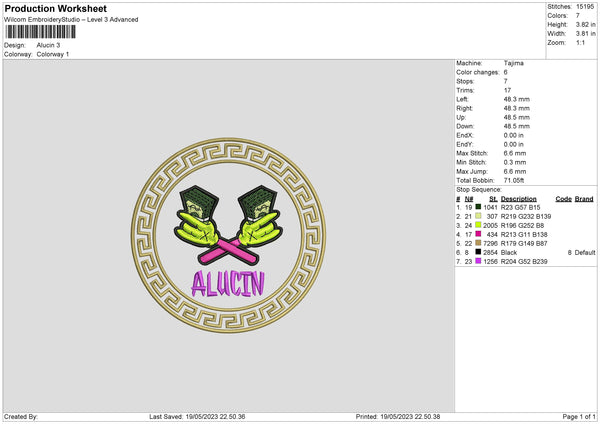Click the Machine value Tajima

[x=514, y=63]
